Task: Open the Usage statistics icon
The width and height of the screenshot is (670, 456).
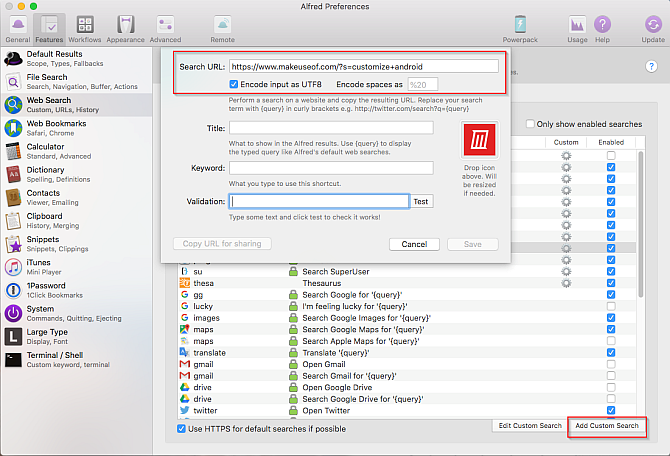Action: pos(577,29)
